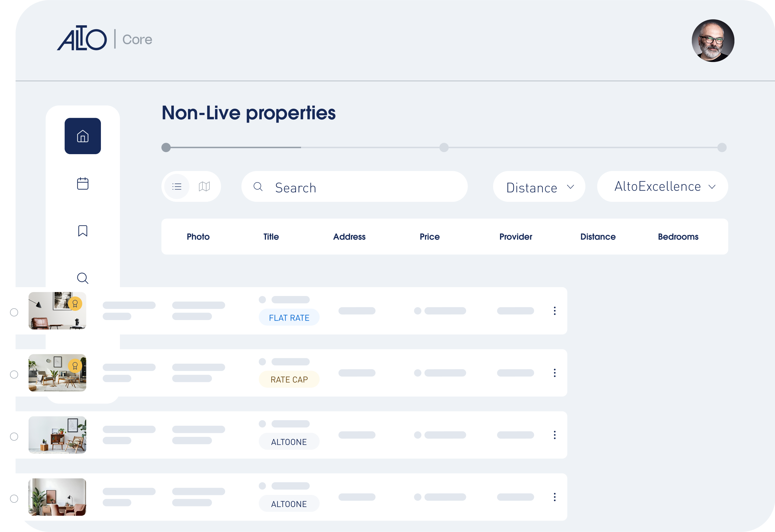Click the bookmark icon in sidebar
The image size is (775, 532).
pos(83,231)
